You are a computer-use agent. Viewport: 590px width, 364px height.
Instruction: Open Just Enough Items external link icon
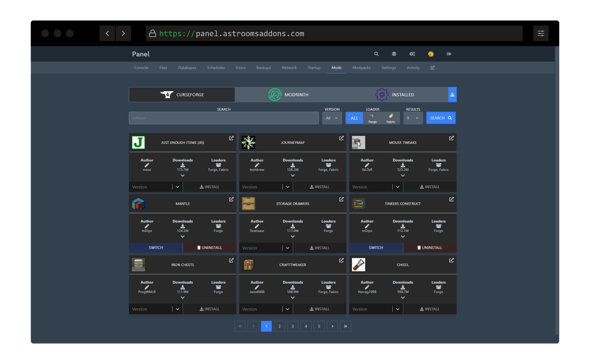231,138
